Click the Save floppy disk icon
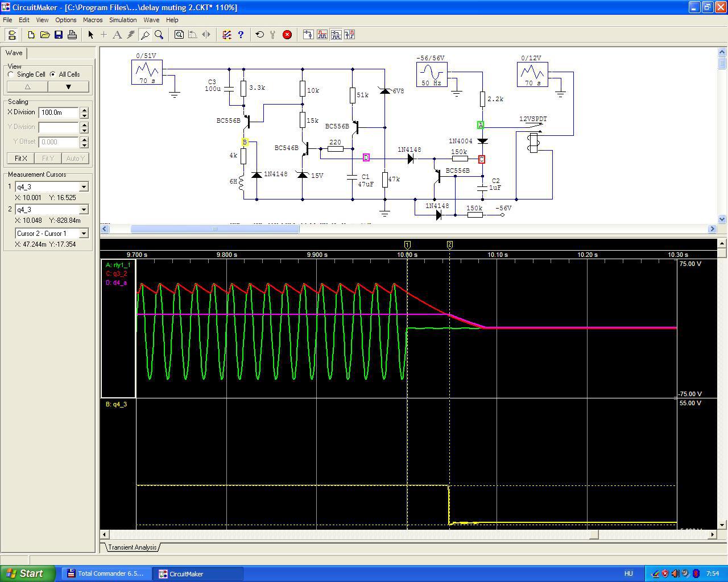This screenshot has height=582, width=728. pos(59,35)
